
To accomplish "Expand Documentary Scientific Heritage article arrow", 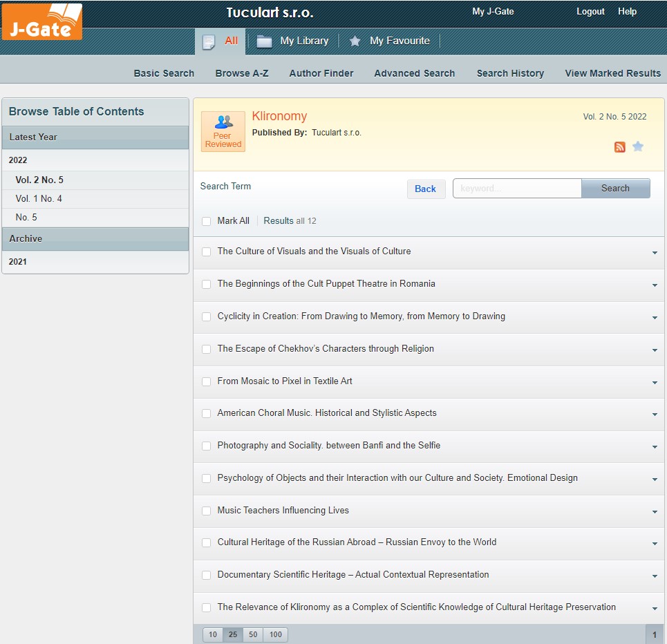I will pyautogui.click(x=655, y=576).
